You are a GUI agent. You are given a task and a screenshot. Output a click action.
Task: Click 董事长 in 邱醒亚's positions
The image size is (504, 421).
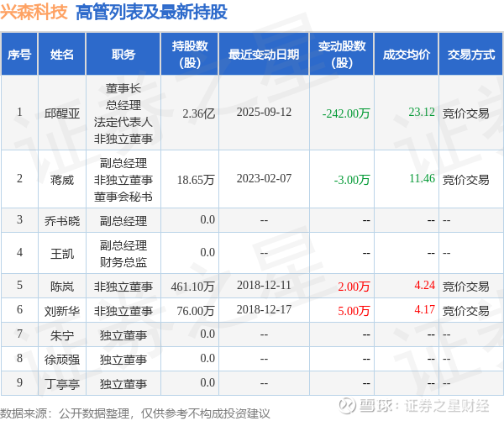(x=123, y=88)
